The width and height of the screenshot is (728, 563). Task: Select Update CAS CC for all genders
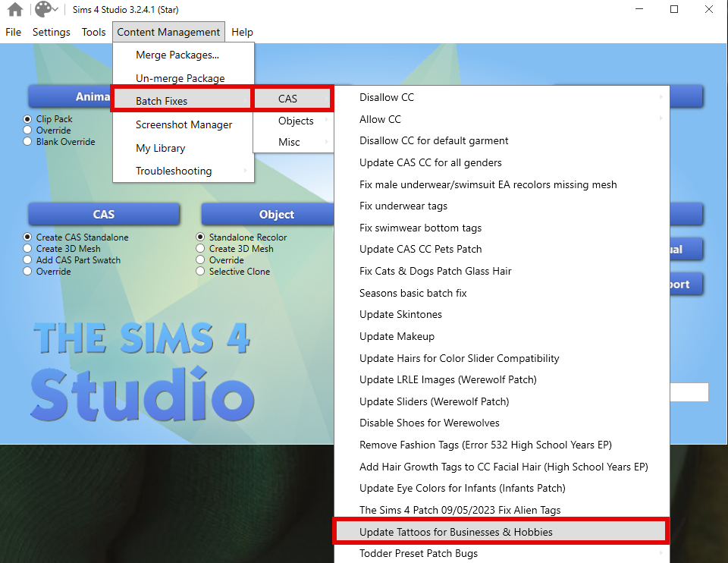(x=502, y=162)
